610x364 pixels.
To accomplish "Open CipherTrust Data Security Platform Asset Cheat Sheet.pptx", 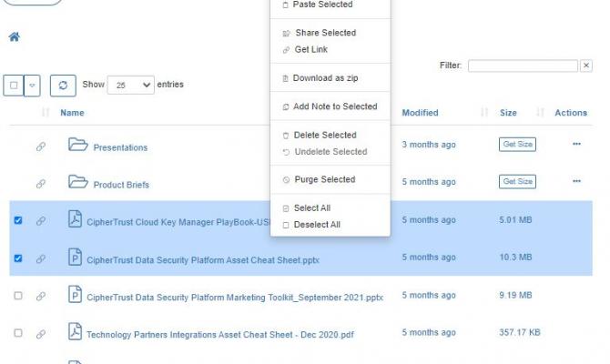I will pos(202,259).
